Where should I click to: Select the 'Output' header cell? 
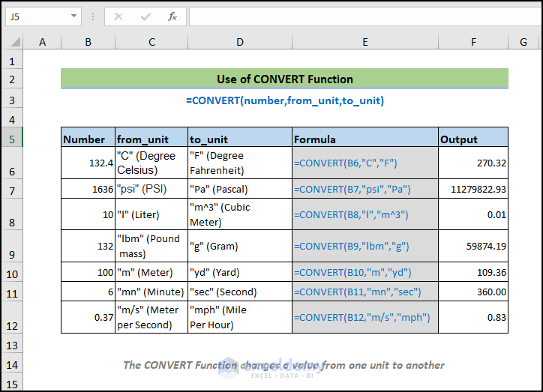point(473,137)
